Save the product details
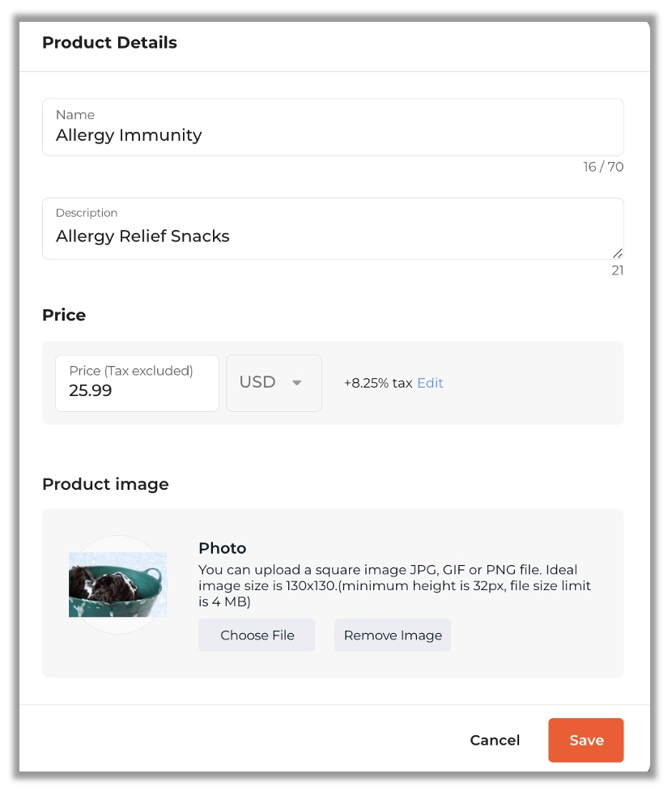 pyautogui.click(x=585, y=740)
